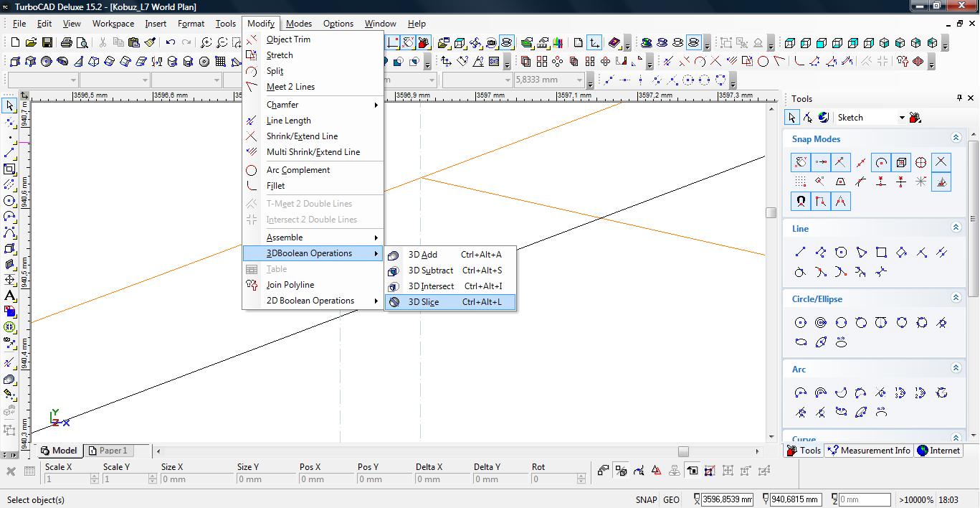Select Object Trim in Modify menu
The width and height of the screenshot is (980, 508).
click(313, 39)
